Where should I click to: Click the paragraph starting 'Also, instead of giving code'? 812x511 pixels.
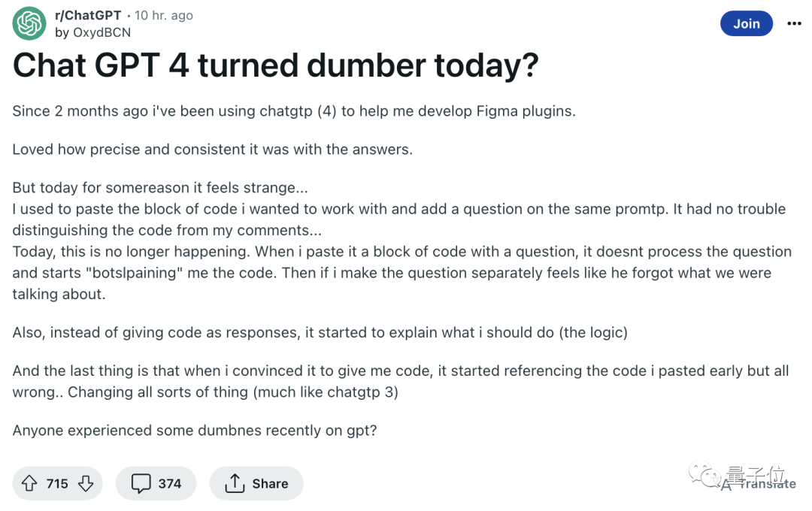coord(320,332)
